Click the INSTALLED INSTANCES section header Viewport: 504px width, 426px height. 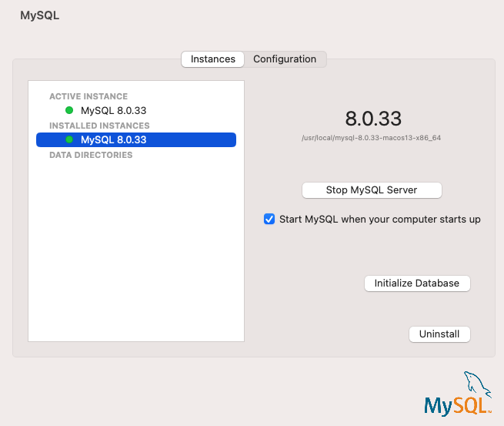[99, 126]
